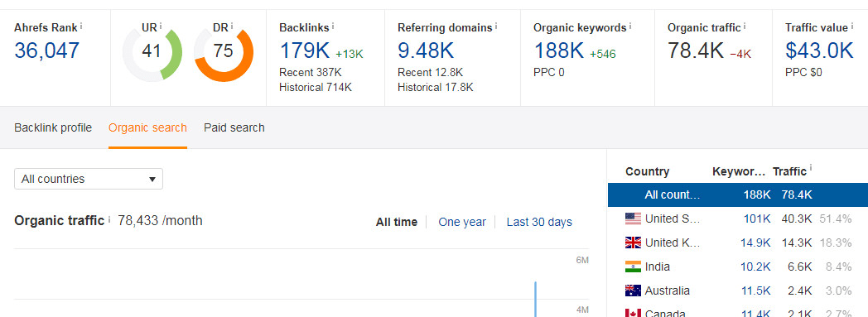The height and width of the screenshot is (317, 868).
Task: Click the UR info icon
Action: pyautogui.click(x=161, y=26)
